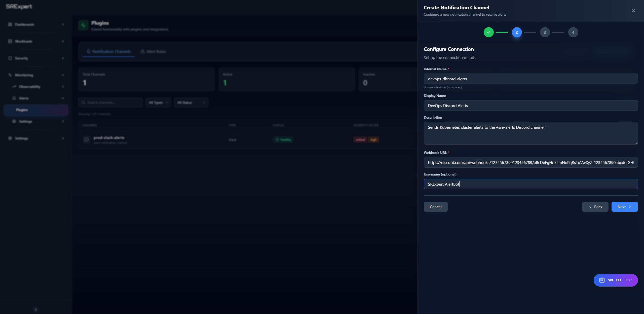Collapse the Monitoring section chevron

point(63,75)
